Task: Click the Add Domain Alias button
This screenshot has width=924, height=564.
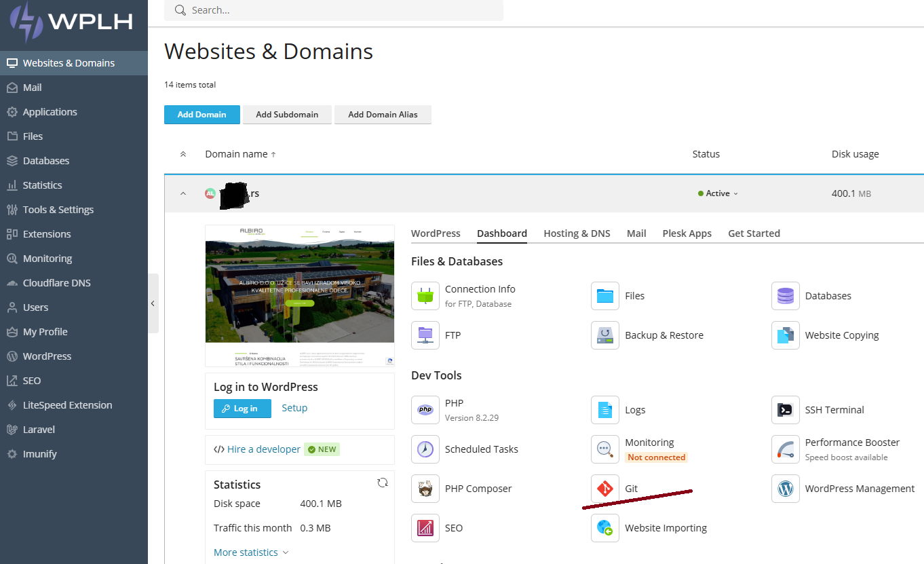Action: pyautogui.click(x=383, y=115)
